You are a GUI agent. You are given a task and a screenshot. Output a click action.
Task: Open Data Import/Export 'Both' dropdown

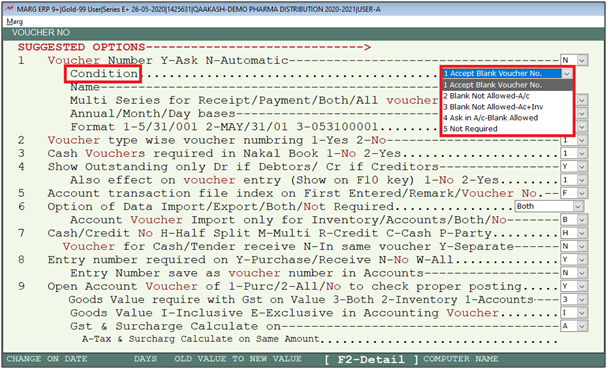pyautogui.click(x=578, y=207)
